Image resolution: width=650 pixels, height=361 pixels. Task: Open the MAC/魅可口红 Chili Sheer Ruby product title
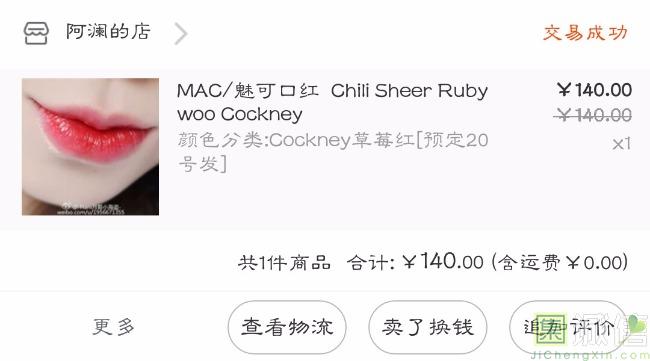332,102
